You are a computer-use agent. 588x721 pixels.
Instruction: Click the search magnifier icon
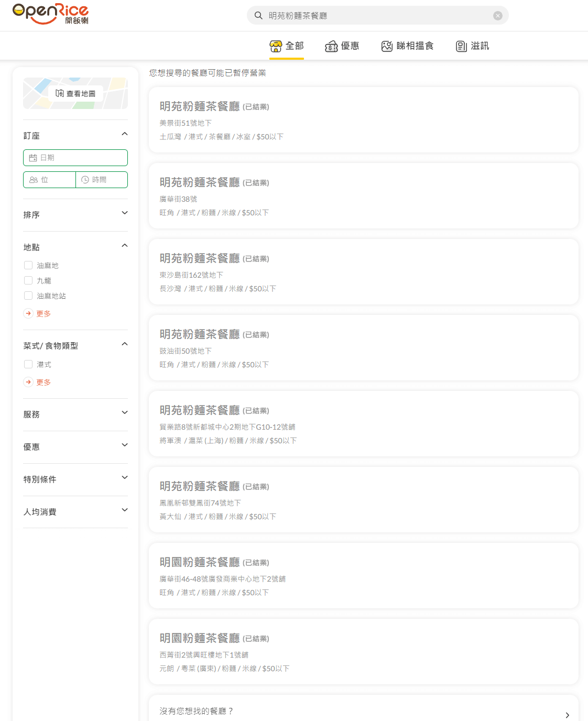(x=258, y=16)
